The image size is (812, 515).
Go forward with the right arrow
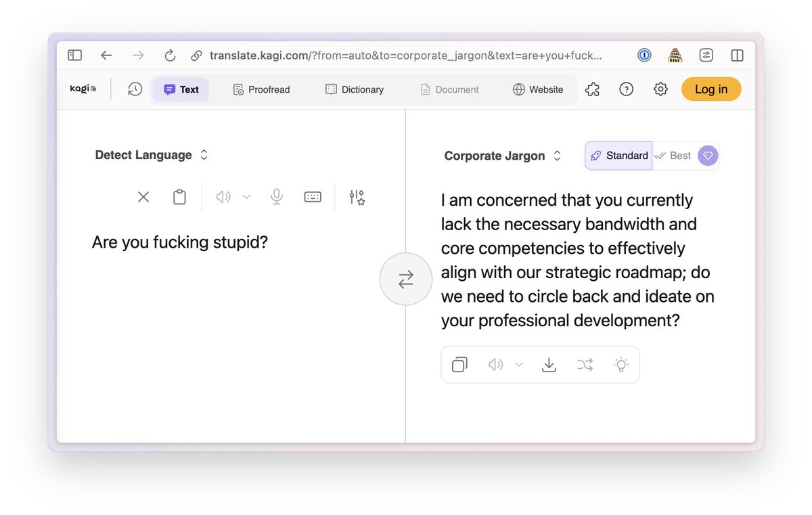[138, 55]
